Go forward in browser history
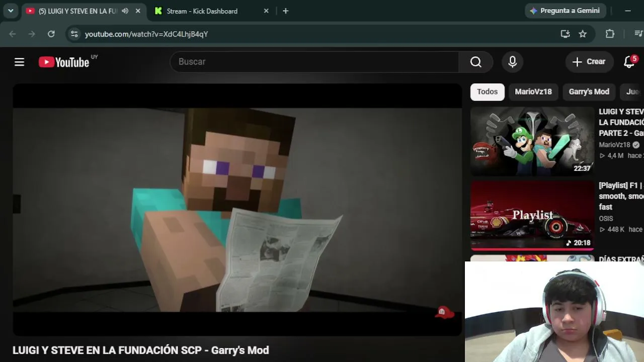 32,34
